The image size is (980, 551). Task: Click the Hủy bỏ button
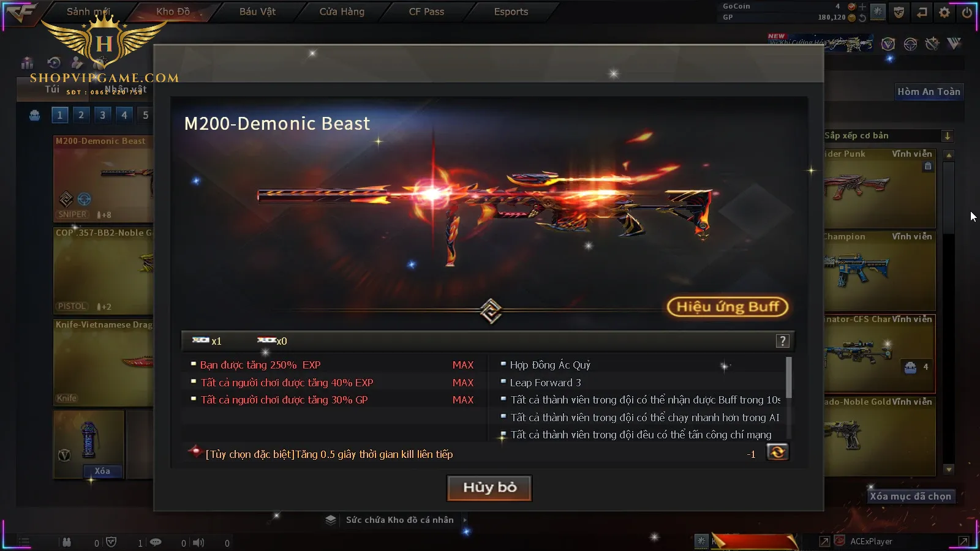pos(489,488)
